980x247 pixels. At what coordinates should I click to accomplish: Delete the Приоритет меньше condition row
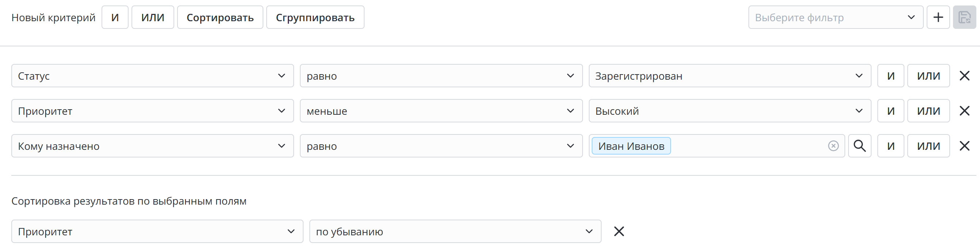964,111
